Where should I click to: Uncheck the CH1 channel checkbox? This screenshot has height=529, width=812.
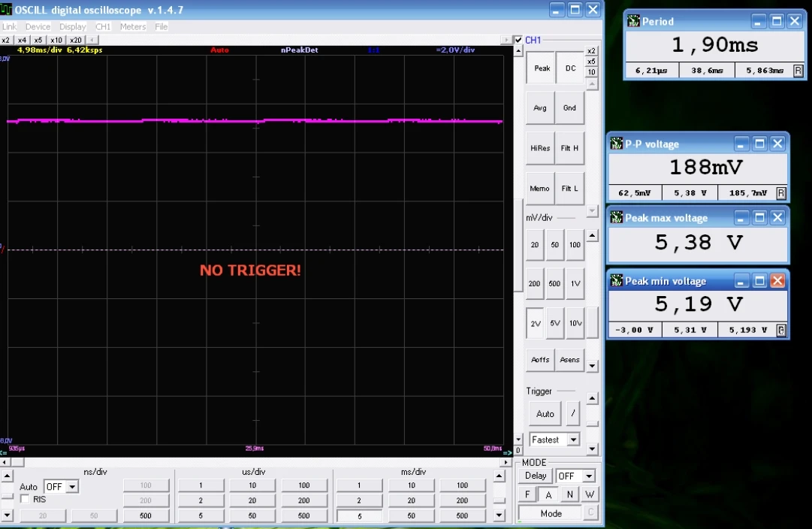coord(518,40)
